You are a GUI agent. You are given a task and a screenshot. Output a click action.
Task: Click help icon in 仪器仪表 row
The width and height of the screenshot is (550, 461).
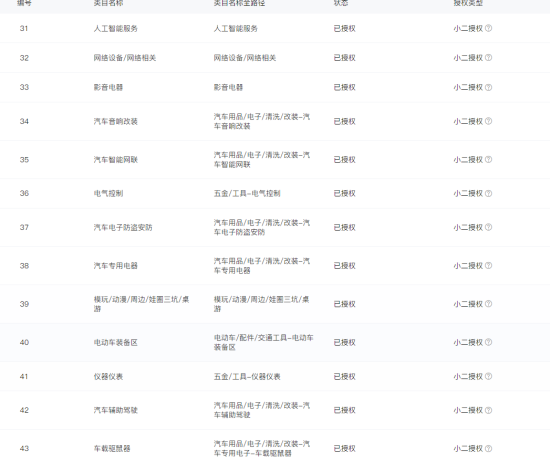click(x=488, y=376)
